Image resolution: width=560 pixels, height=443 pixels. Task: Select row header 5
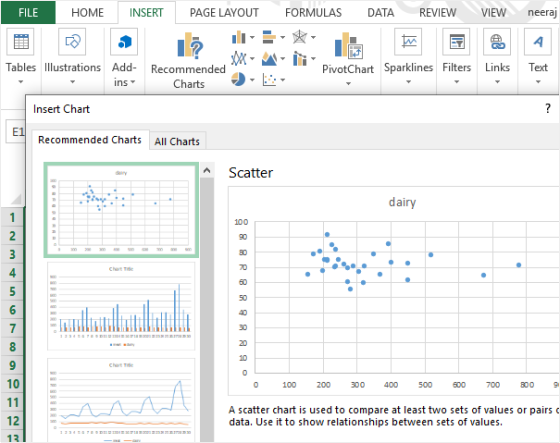(12, 291)
